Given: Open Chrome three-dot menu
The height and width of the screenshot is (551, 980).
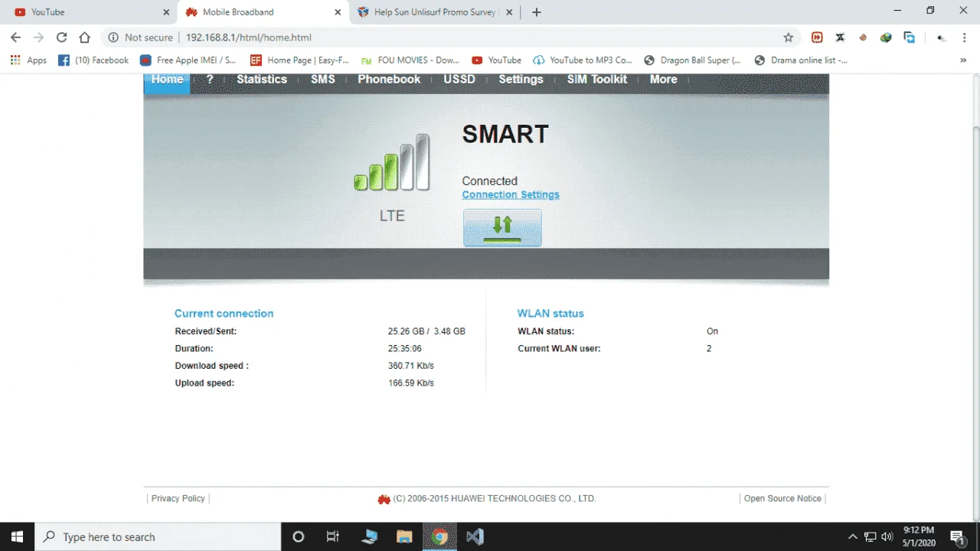Looking at the screenshot, I should tap(965, 37).
